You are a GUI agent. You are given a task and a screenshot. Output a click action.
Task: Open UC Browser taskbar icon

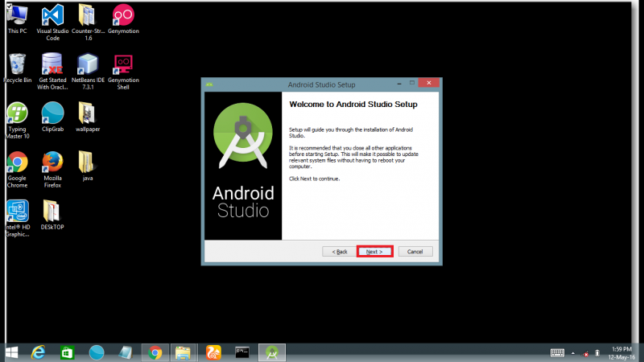click(x=213, y=352)
